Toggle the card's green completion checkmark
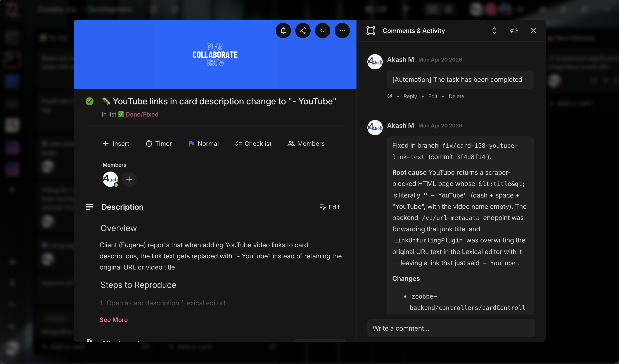Screen dimensions: 619x364 pyautogui.click(x=89, y=101)
